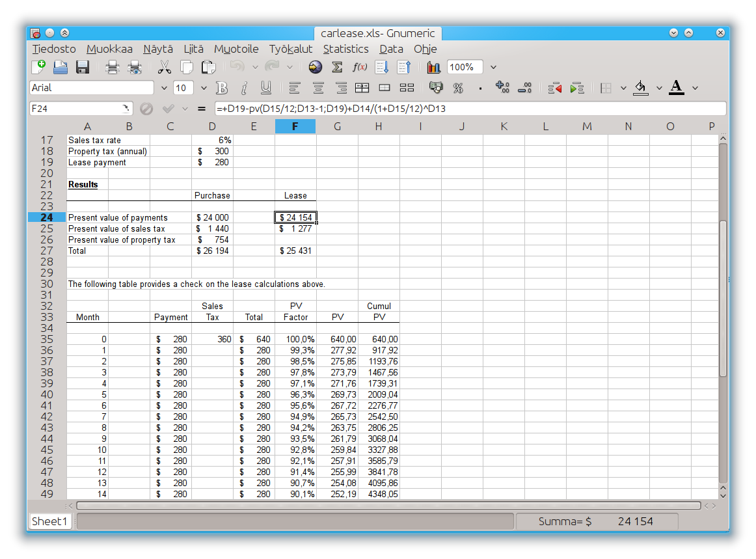Open the Liitä menu

click(193, 49)
